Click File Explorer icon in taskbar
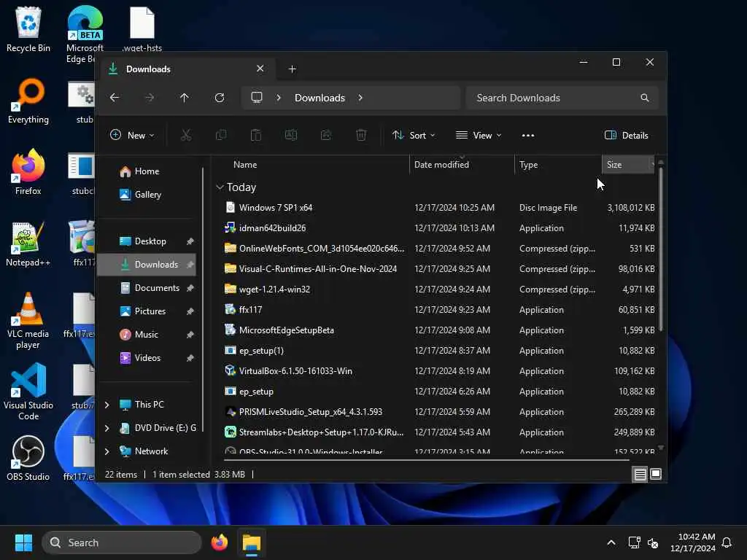This screenshot has height=560, width=747. (x=252, y=542)
